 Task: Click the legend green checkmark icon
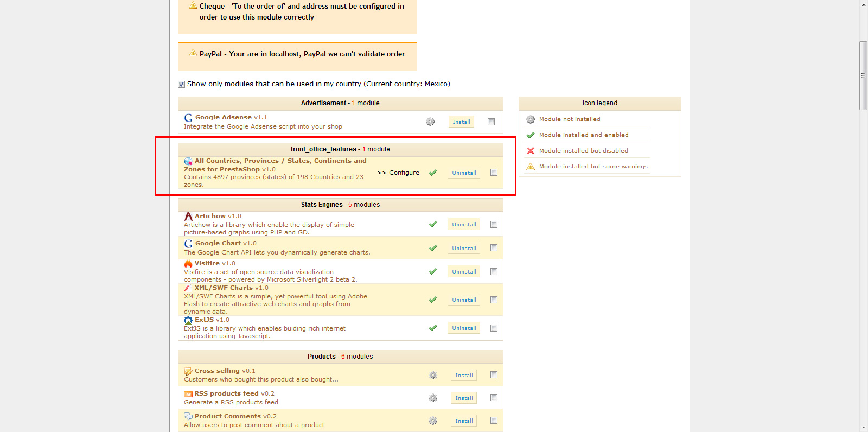click(531, 135)
